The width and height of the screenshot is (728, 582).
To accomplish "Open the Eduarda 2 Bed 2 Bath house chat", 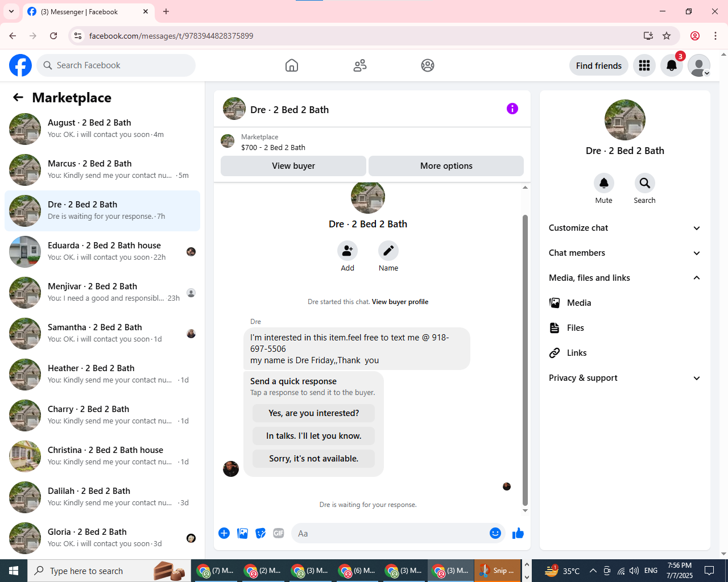I will 102,252.
